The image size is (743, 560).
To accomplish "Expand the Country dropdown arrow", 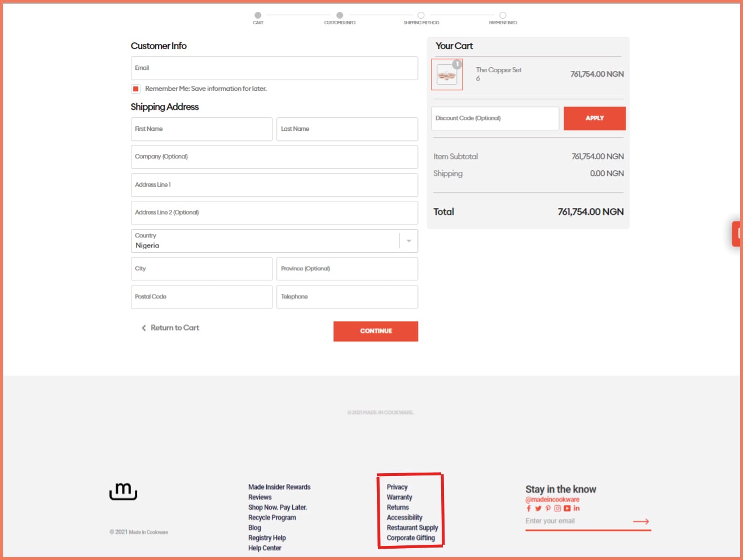I will [x=408, y=241].
